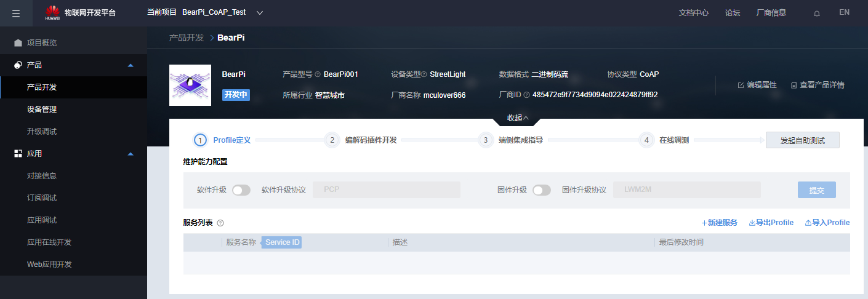The width and height of the screenshot is (868, 299).
Task: Toggle the 软件升级 switch
Action: (241, 190)
